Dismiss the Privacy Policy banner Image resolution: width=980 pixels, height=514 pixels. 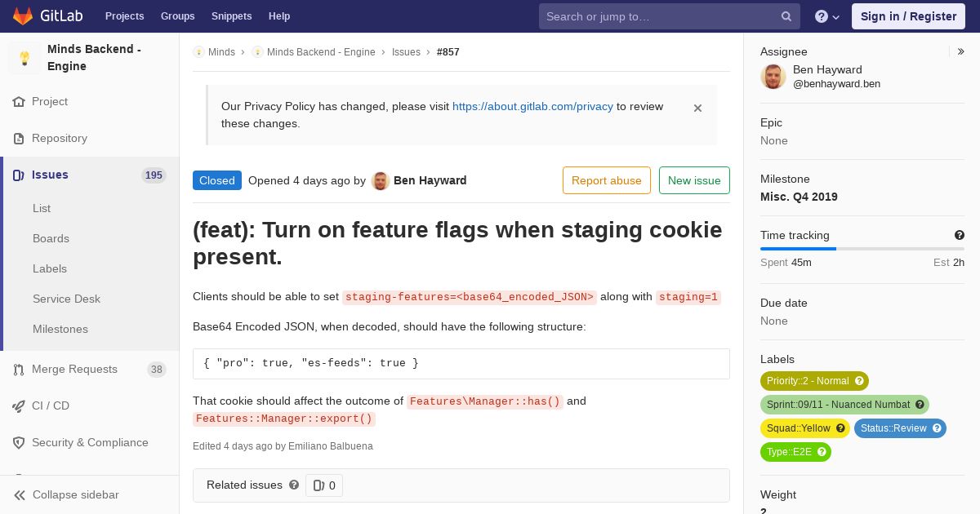tap(697, 108)
